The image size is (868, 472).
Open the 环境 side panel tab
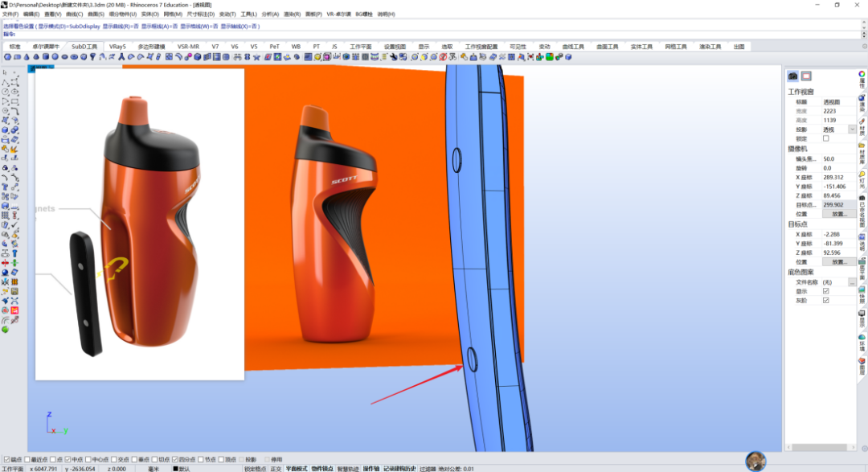[862, 343]
